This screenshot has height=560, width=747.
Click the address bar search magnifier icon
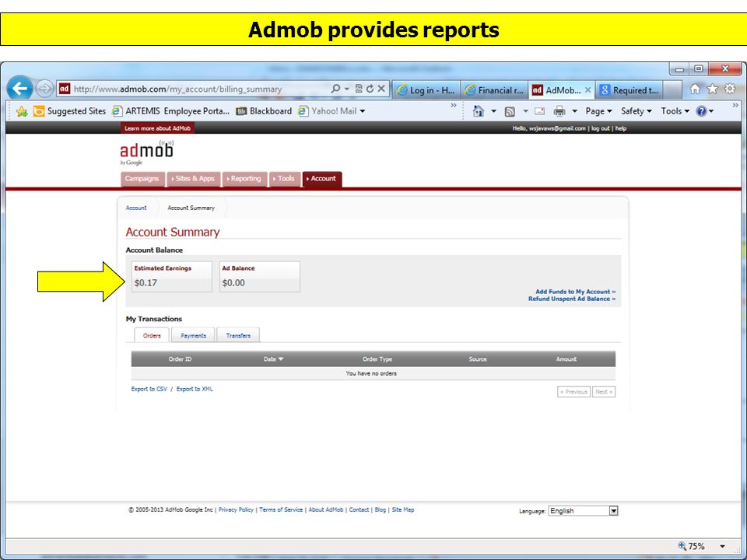(335, 89)
